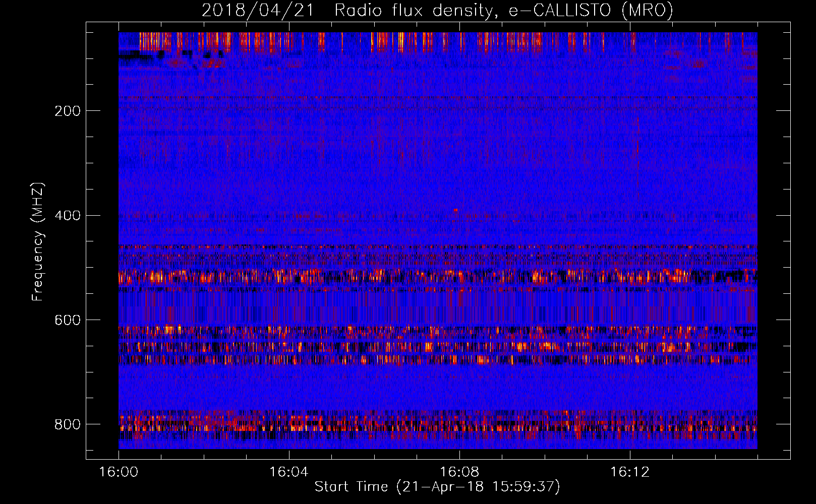Click the 'Start Time (21-Apr-18 15:59:37)' label
Screen dimensions: 816x504
437,487
